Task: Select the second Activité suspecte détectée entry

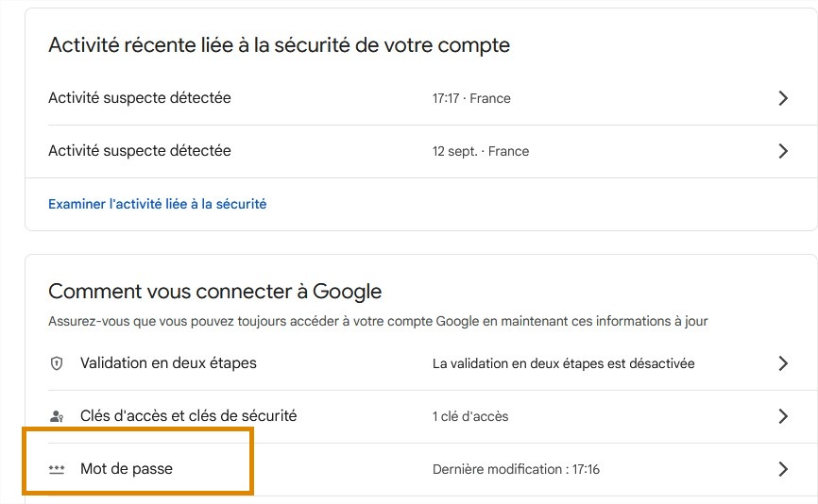Action: pyautogui.click(x=140, y=151)
